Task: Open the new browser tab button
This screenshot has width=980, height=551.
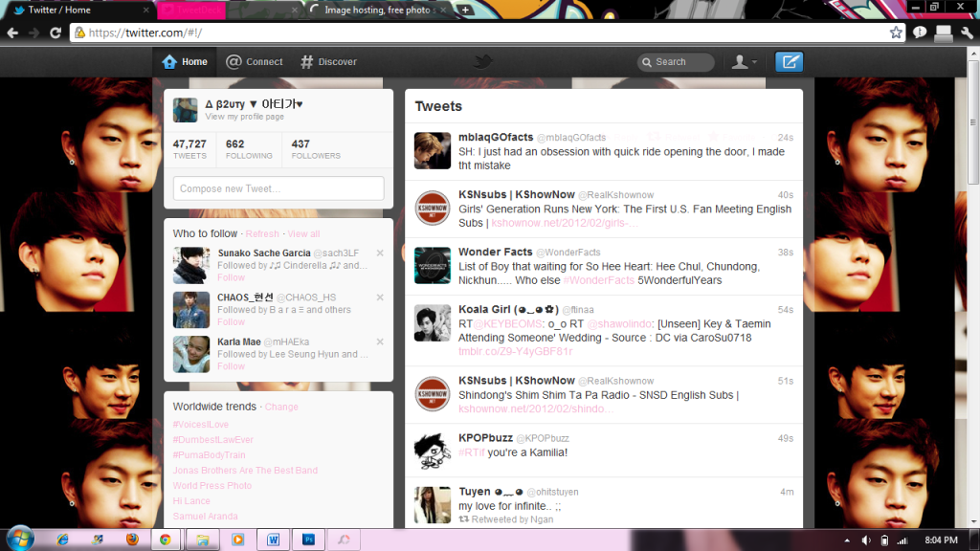Action: (465, 10)
